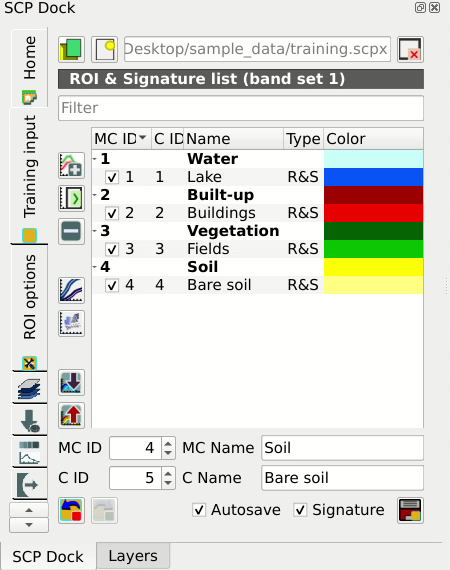Reset the training input icon
Screen dimensions: 450x570
(x=410, y=49)
